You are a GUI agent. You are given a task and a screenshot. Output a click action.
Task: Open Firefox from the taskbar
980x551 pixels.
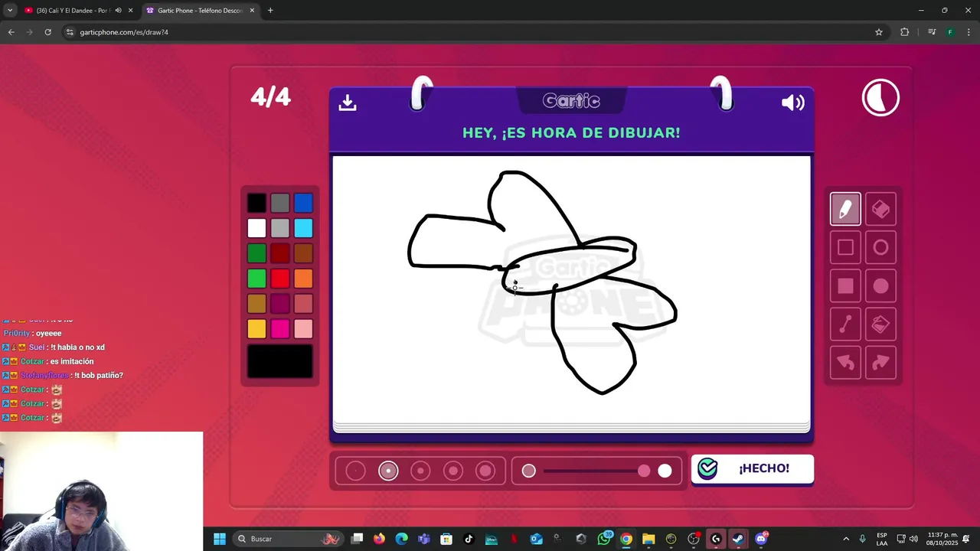tap(379, 539)
